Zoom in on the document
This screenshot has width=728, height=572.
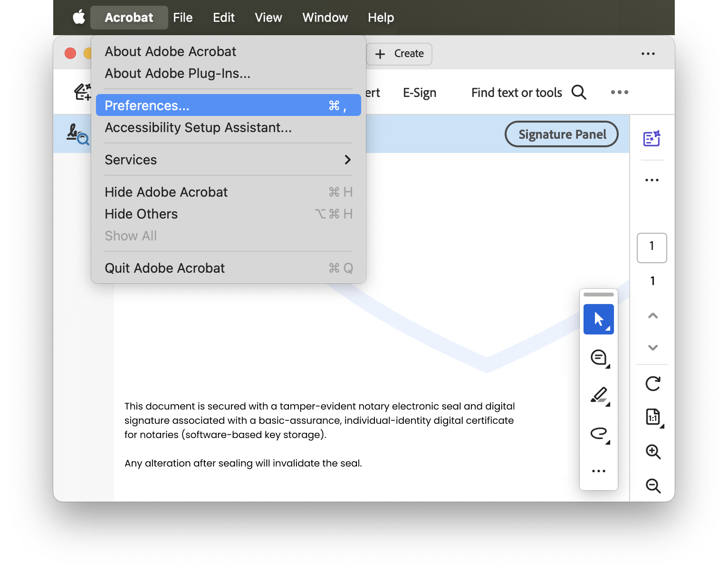653,451
